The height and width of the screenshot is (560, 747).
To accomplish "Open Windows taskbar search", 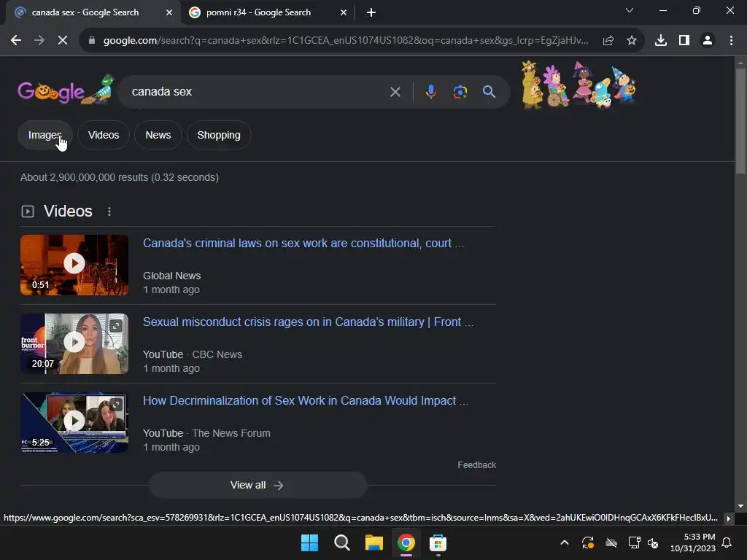I will (342, 542).
